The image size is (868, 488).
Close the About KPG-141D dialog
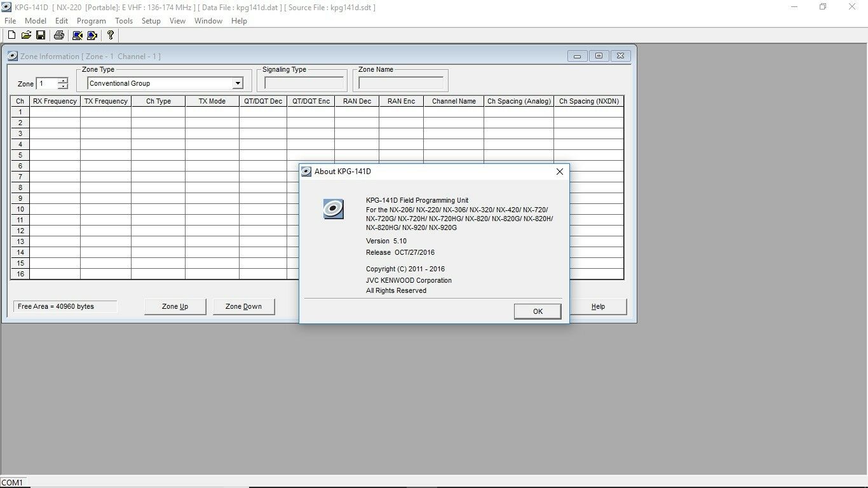point(559,172)
